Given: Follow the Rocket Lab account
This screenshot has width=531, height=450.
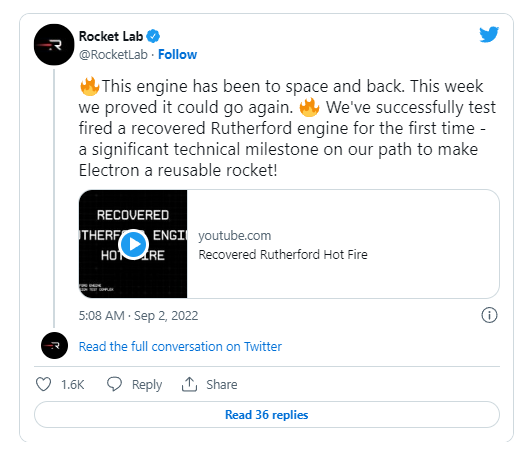Looking at the screenshot, I should (x=177, y=55).
